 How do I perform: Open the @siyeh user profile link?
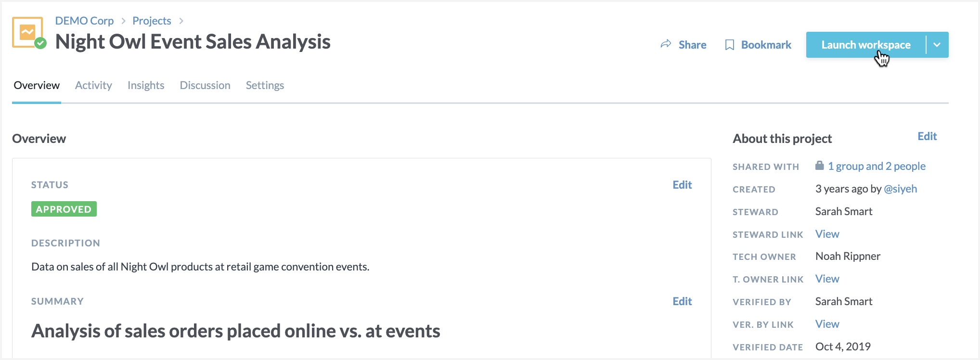click(900, 189)
